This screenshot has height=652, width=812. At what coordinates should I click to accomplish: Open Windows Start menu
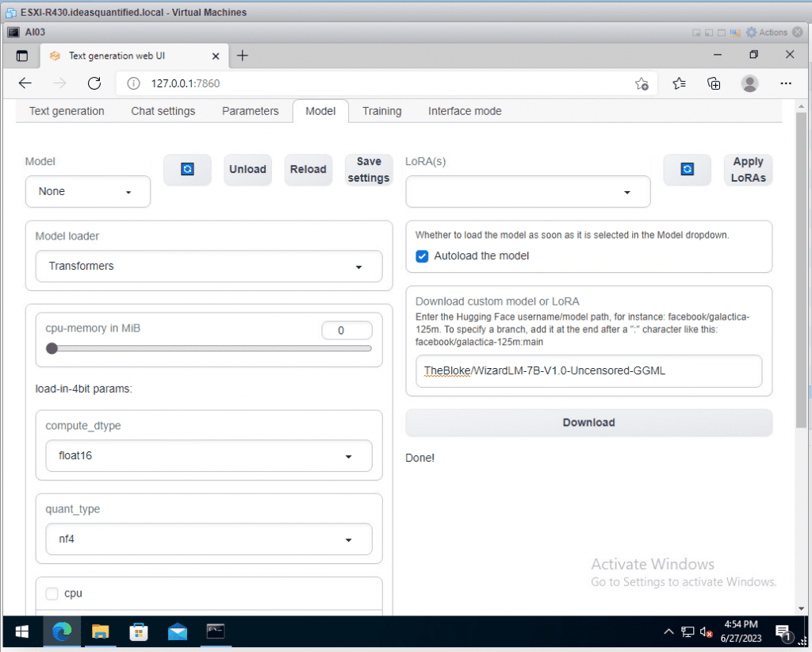pyautogui.click(x=21, y=631)
